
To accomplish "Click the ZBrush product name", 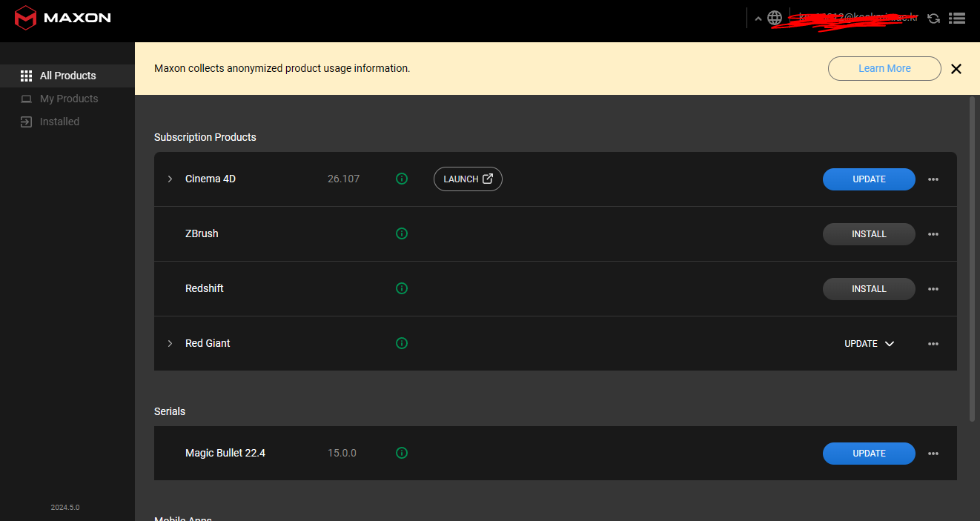I will (x=202, y=233).
